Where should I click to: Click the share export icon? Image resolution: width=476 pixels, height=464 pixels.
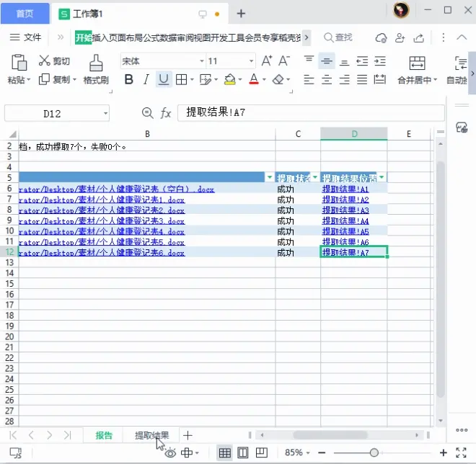[x=419, y=38]
